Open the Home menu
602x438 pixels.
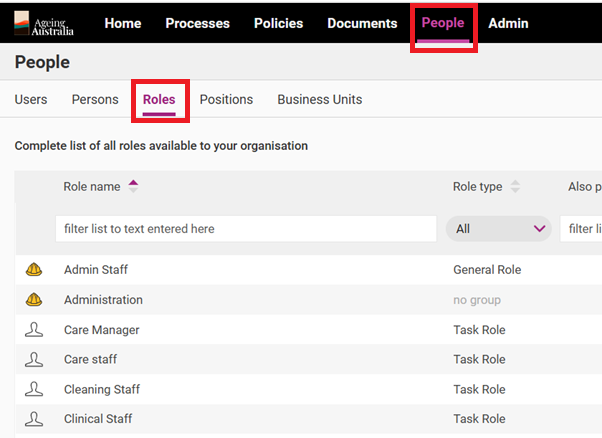coord(123,23)
